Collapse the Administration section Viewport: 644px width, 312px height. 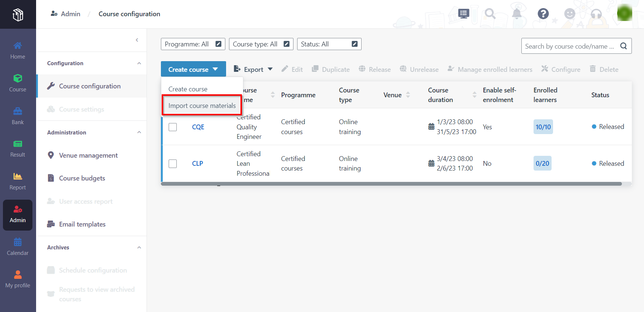click(139, 132)
